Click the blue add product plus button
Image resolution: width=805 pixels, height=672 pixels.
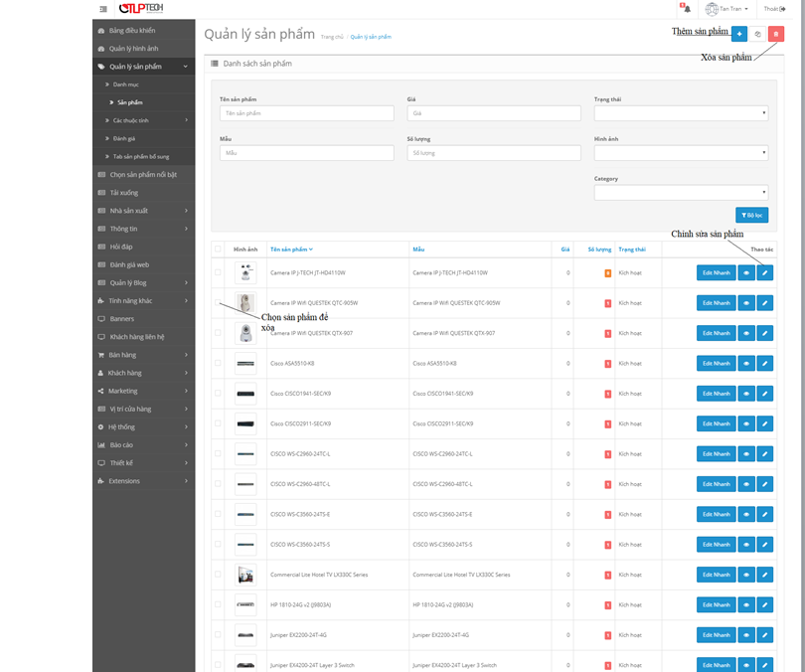point(739,34)
